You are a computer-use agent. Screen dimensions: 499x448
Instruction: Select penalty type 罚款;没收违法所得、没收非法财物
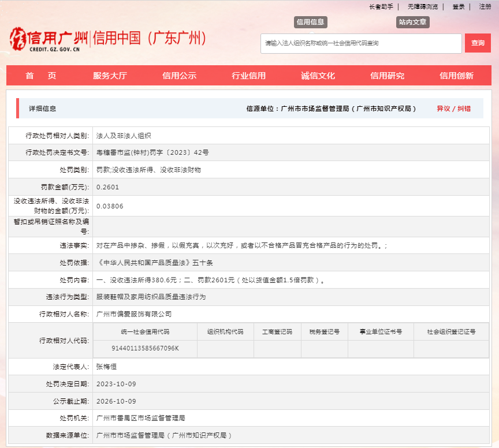[148, 170]
